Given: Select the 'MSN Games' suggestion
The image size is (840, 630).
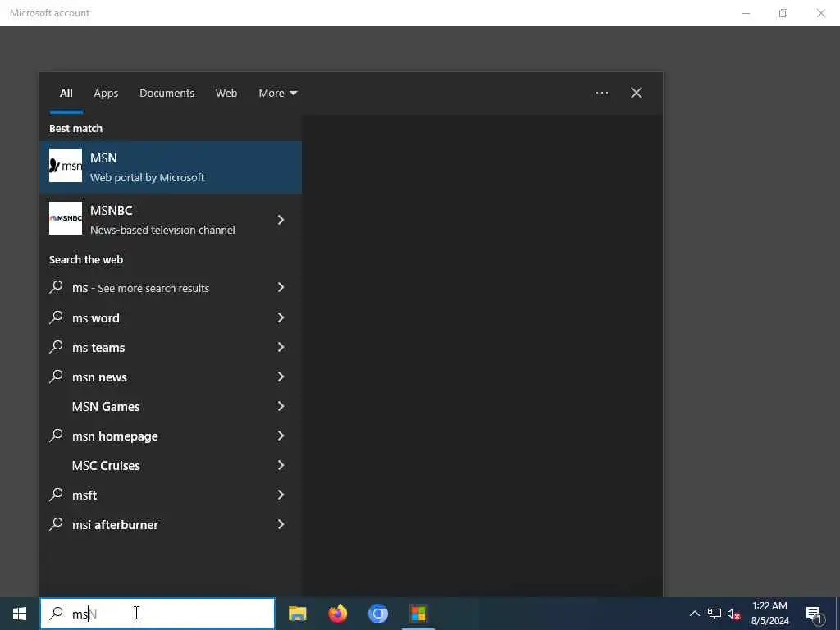Looking at the screenshot, I should pos(171,406).
